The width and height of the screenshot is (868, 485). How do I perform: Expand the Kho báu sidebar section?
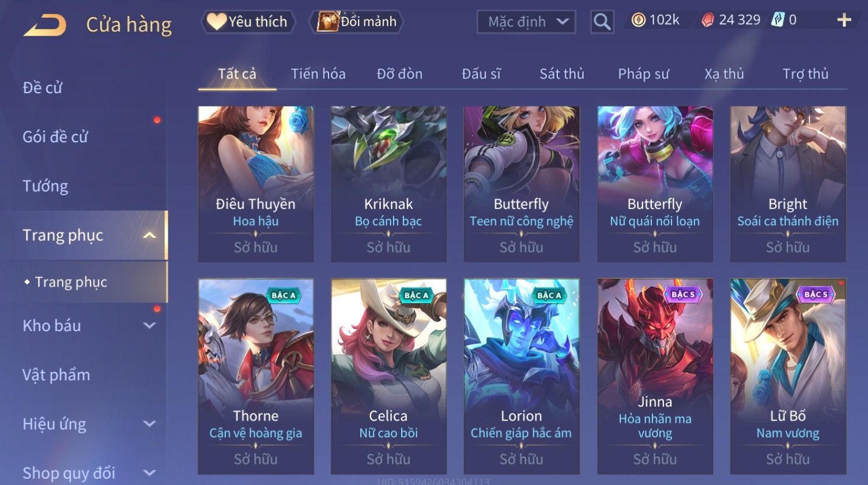(x=149, y=325)
